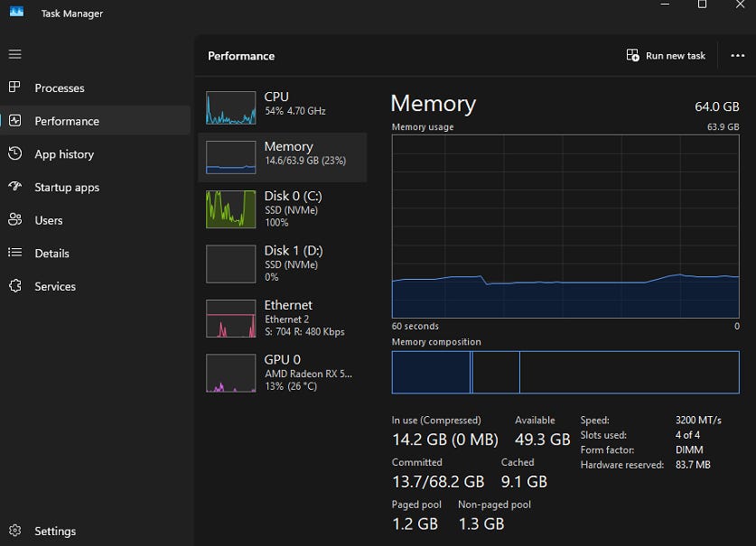756x546 pixels.
Task: Minimize the Task Manager window
Action: point(665,5)
